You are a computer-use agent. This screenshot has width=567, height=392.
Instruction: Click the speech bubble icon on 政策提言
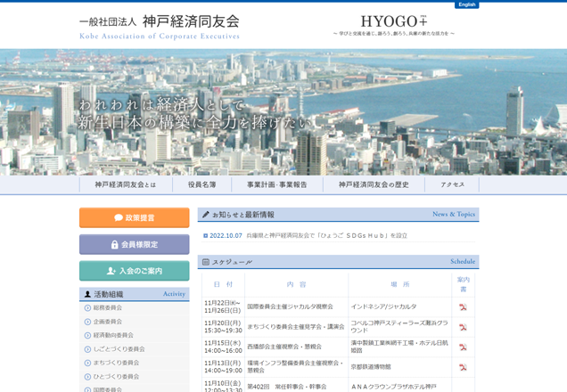pyautogui.click(x=119, y=217)
